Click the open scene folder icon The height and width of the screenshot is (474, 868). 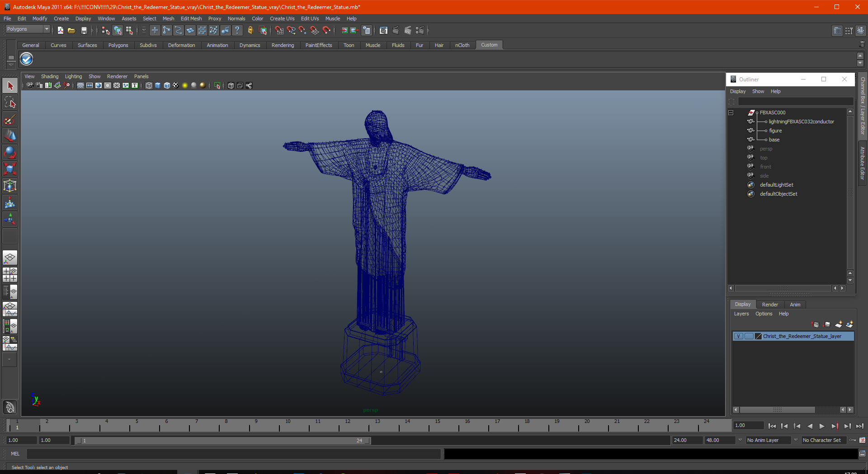point(71,30)
